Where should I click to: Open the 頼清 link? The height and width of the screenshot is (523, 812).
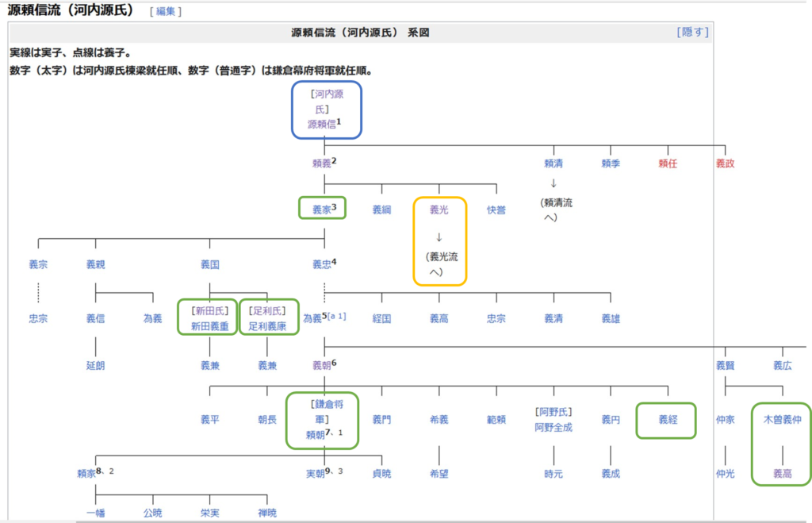553,163
